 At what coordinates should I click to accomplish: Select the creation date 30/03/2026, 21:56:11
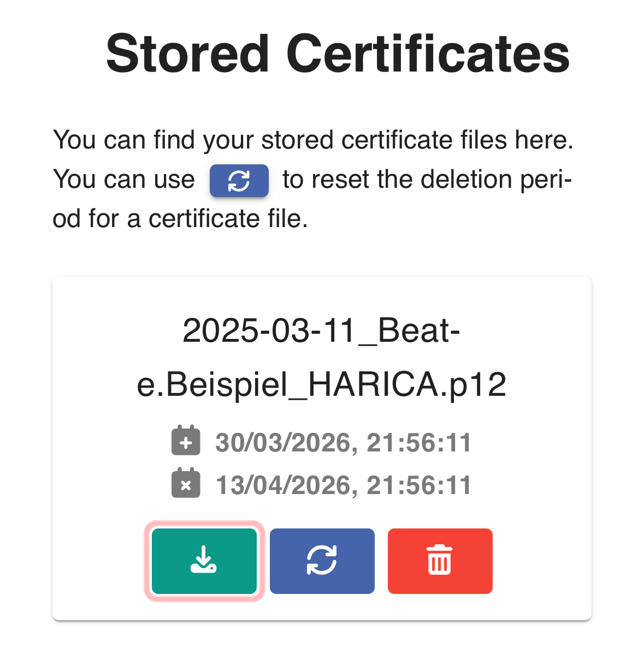pos(343,442)
